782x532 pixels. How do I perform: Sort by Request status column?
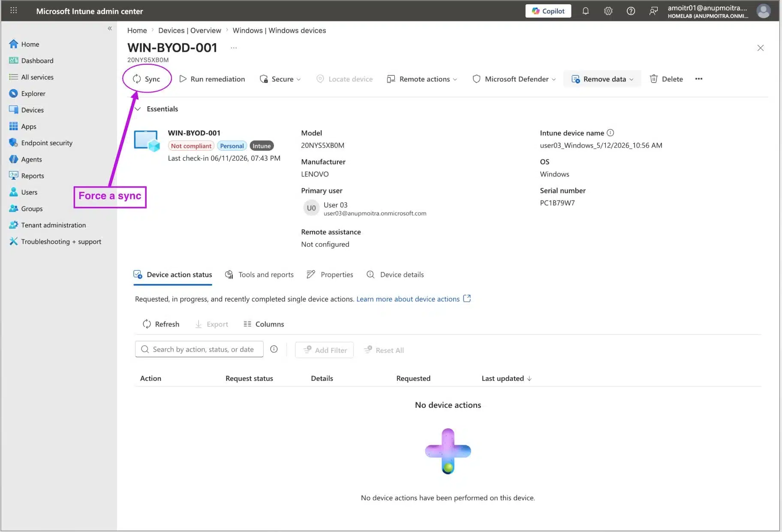coord(249,379)
